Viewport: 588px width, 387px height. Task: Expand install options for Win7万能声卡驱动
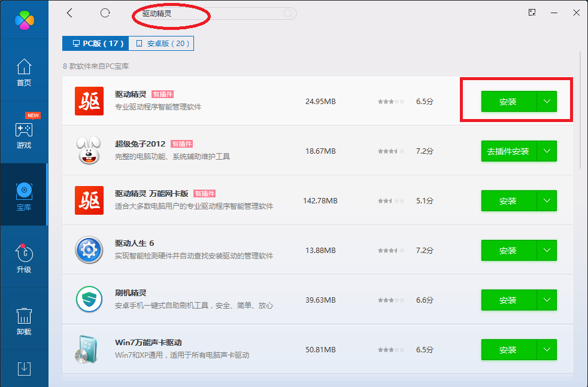tap(547, 349)
